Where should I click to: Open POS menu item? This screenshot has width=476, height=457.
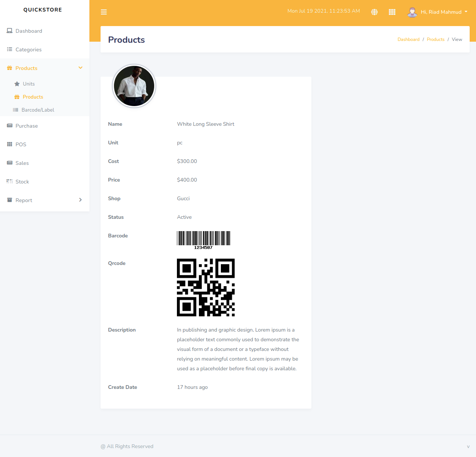click(x=21, y=144)
